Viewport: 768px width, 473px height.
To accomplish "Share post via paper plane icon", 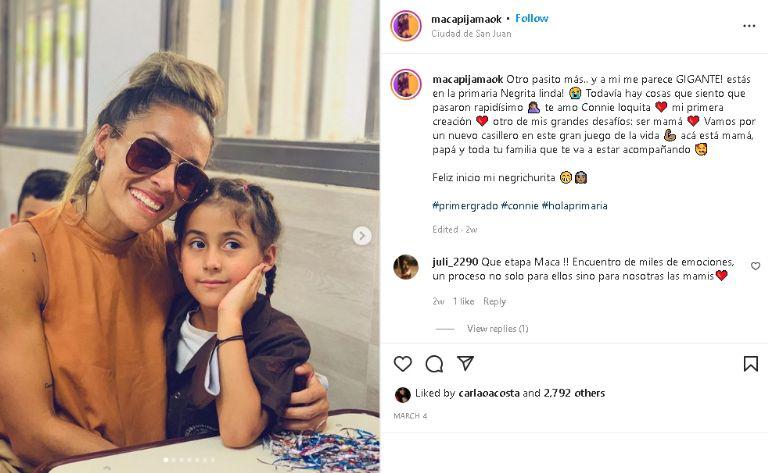I will (465, 363).
